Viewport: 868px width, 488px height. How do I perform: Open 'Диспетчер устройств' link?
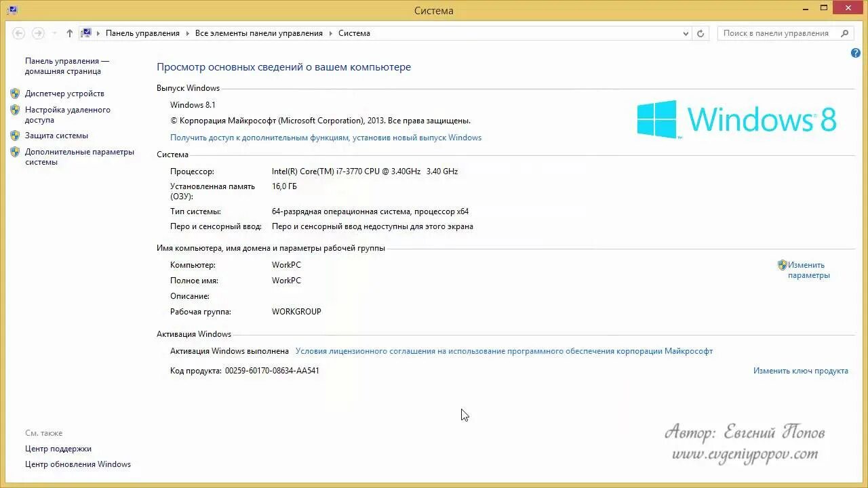pos(64,94)
